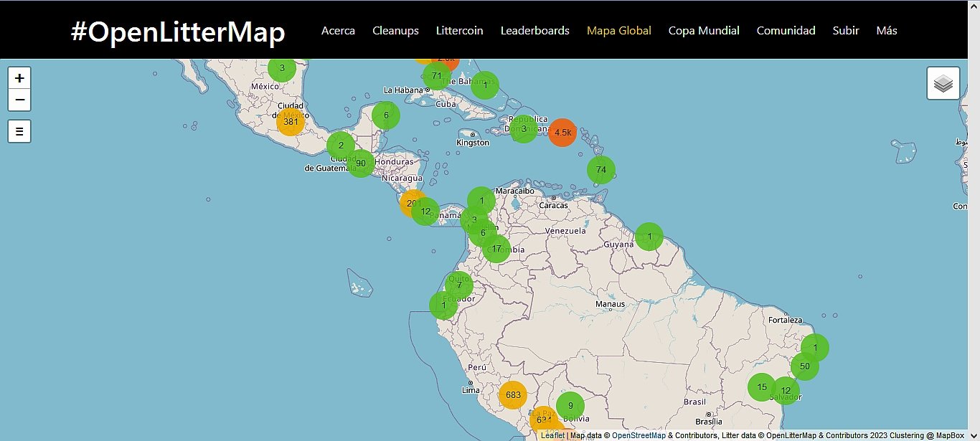Toggle the hamburger list button below zoom
Viewport: 980px width, 441px height.
(x=19, y=131)
